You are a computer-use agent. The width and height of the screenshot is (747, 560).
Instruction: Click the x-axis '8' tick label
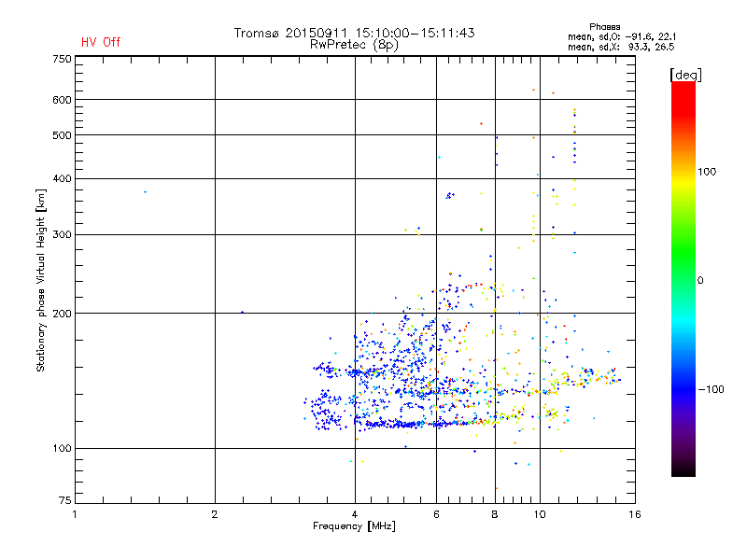pyautogui.click(x=495, y=514)
